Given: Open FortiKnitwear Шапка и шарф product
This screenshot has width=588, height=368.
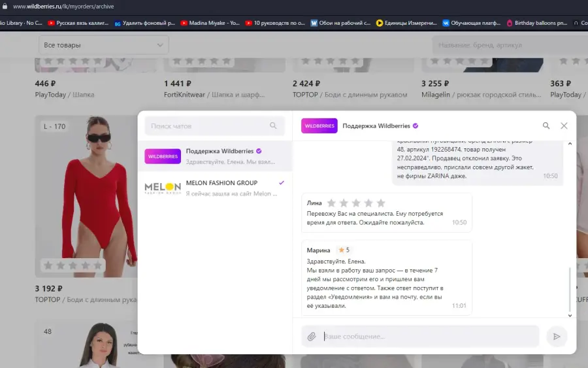Looking at the screenshot, I should point(214,95).
